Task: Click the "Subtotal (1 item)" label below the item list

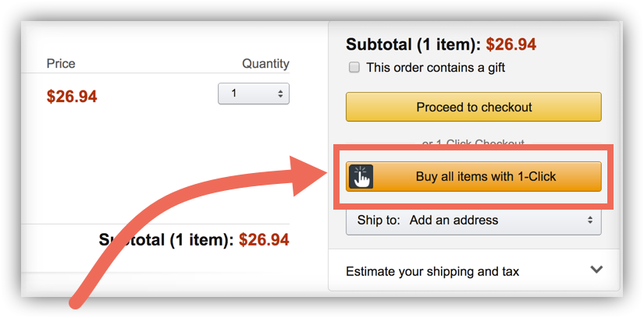Action: (165, 240)
